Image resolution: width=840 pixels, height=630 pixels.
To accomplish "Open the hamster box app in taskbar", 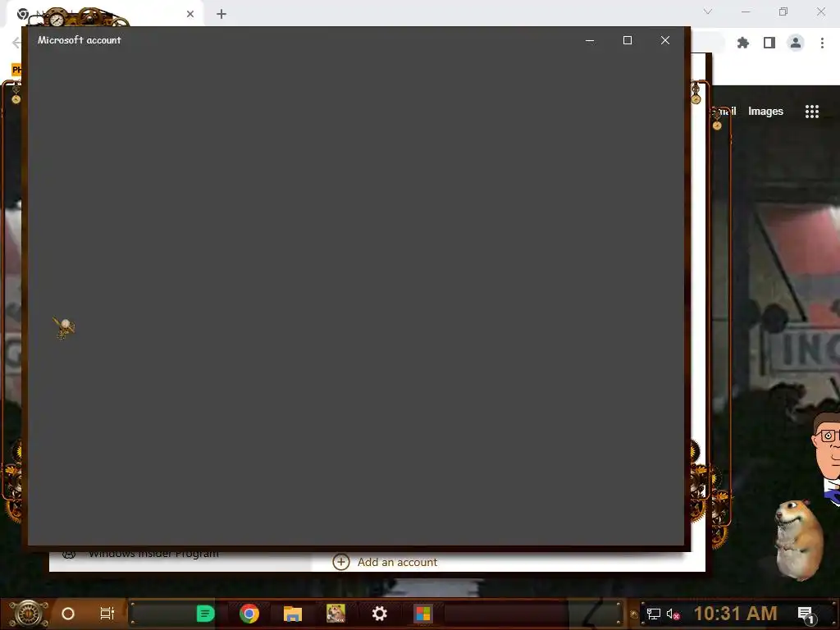I will pos(336,614).
